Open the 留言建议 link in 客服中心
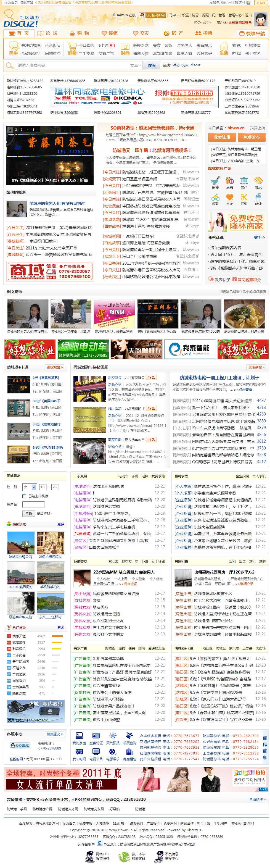Screen dimensions: 270x868 click(54, 734)
